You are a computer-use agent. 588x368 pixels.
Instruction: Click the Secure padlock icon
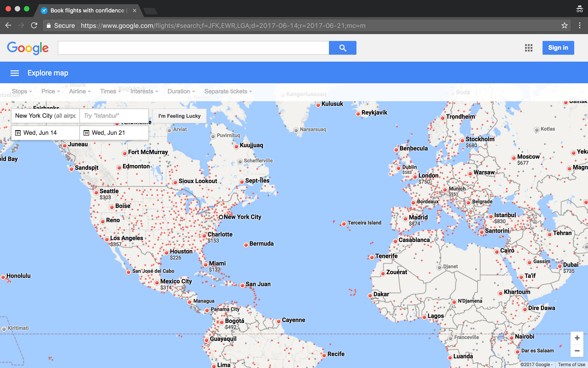49,25
